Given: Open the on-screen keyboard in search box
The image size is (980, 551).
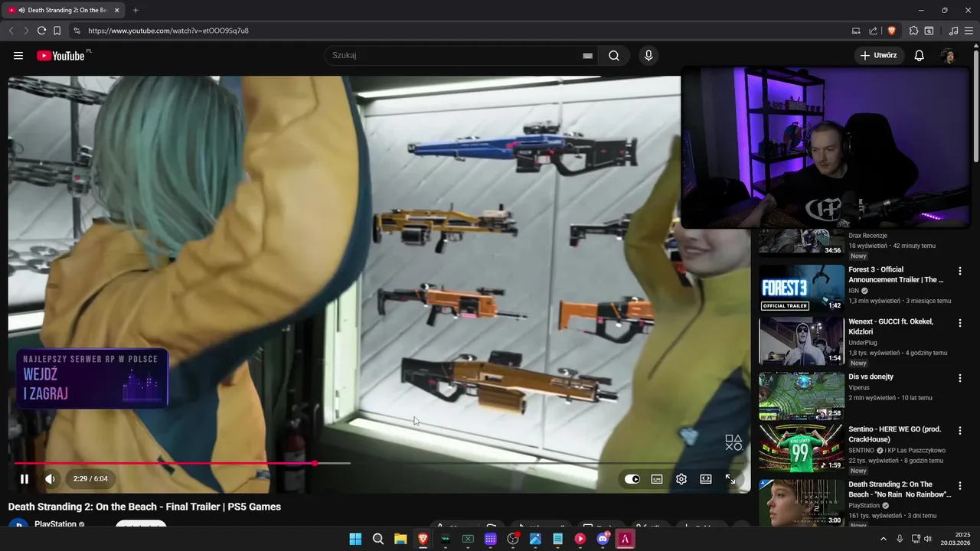Looking at the screenshot, I should (x=587, y=56).
